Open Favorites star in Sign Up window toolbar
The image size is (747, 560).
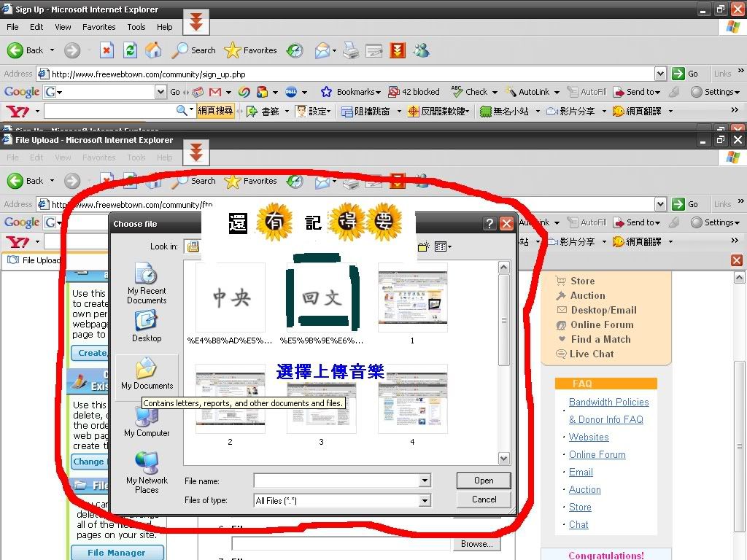(251, 50)
